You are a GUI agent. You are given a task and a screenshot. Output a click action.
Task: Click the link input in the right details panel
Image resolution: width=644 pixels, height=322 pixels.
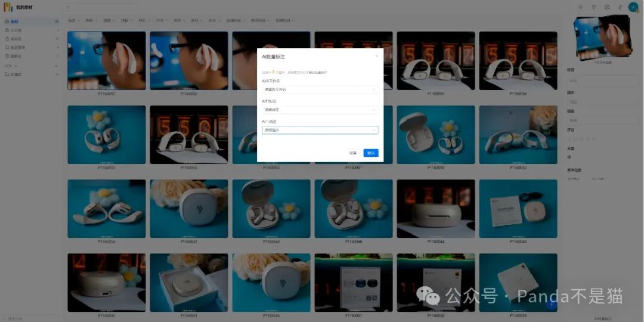(x=603, y=120)
